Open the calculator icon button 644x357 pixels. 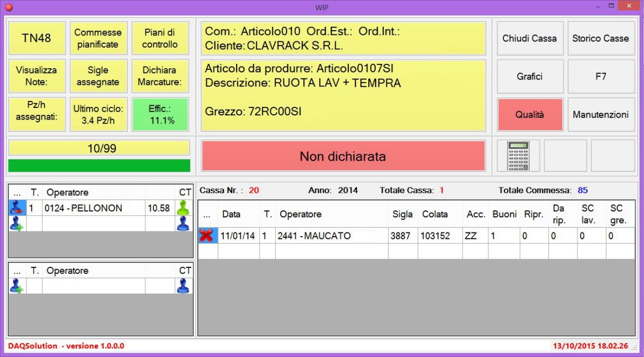(518, 156)
